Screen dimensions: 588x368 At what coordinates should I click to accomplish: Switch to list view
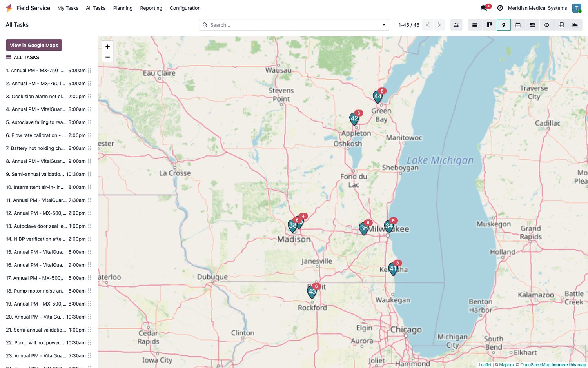click(475, 25)
